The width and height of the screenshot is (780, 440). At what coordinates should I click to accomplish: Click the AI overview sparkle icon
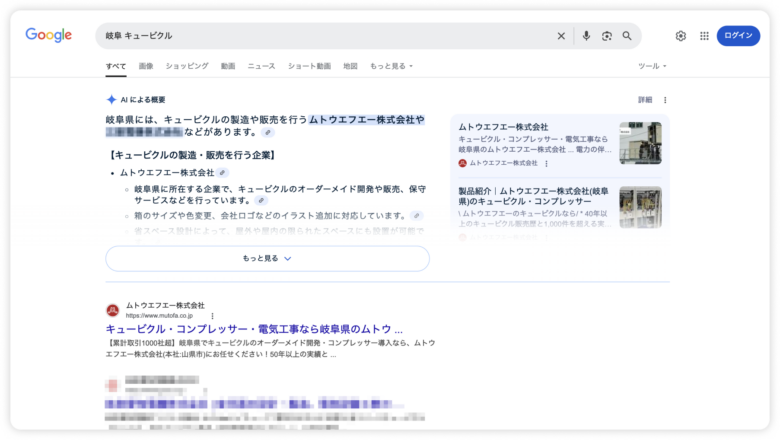(111, 99)
